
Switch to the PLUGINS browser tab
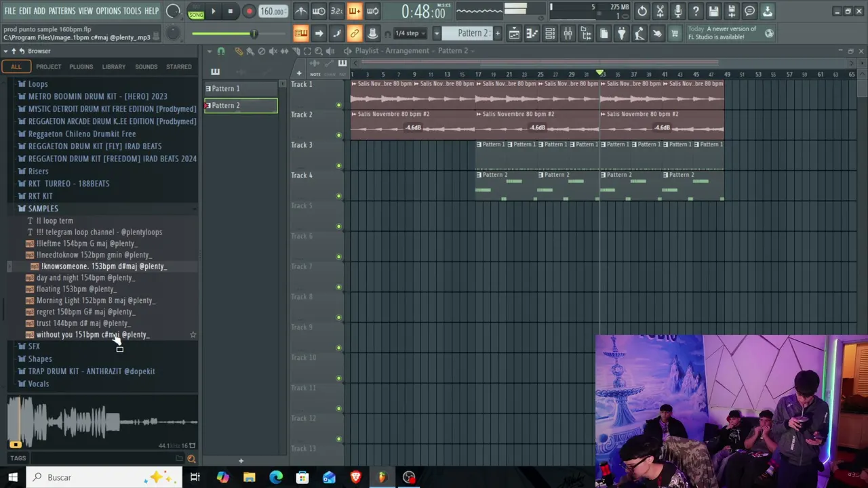coord(81,66)
